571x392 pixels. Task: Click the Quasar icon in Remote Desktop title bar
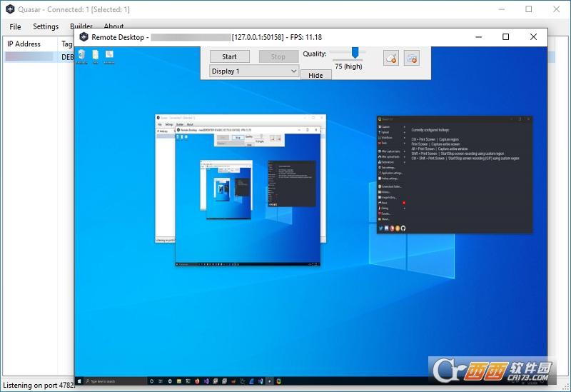pyautogui.click(x=84, y=37)
